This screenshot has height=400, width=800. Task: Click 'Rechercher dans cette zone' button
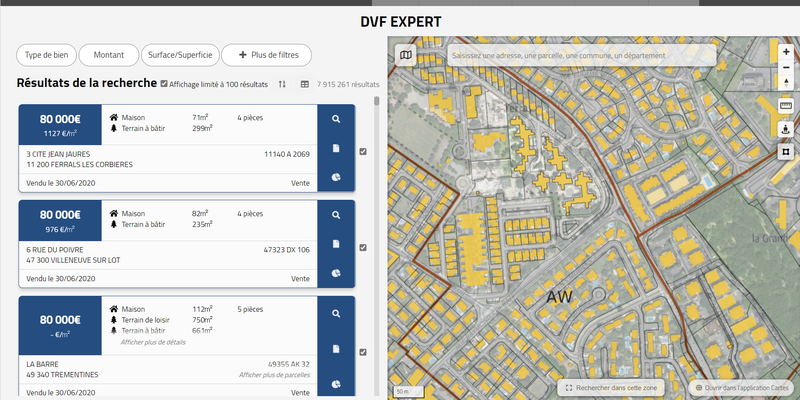(x=610, y=388)
